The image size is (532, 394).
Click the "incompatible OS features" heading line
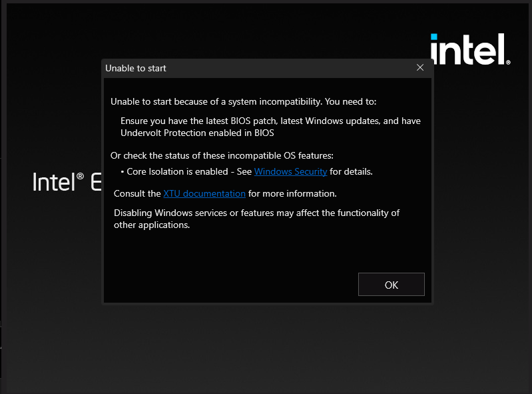point(231,155)
